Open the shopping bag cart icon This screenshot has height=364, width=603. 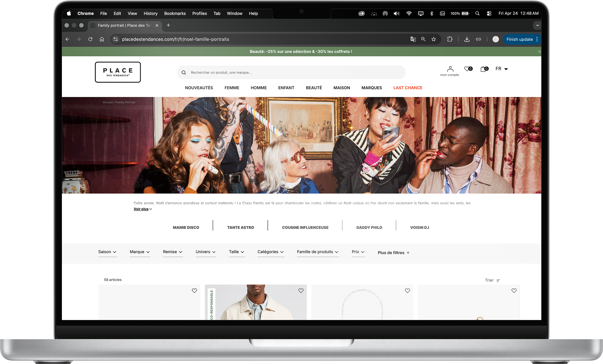(x=484, y=69)
